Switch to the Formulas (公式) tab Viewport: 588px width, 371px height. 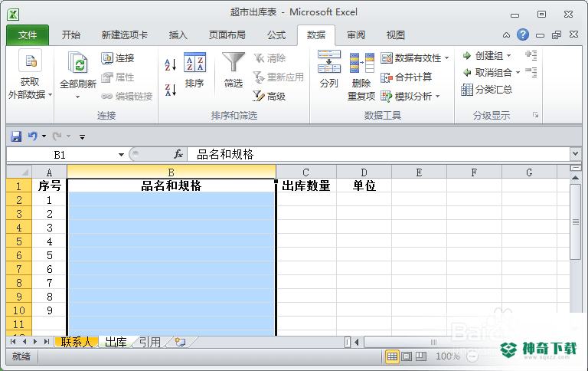pos(276,35)
